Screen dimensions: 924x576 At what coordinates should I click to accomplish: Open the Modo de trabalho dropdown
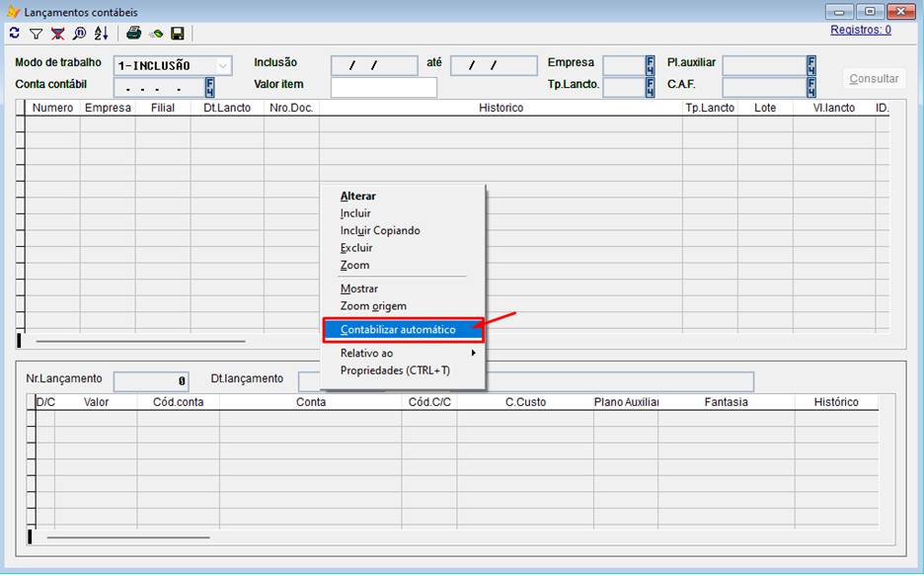coord(222,65)
